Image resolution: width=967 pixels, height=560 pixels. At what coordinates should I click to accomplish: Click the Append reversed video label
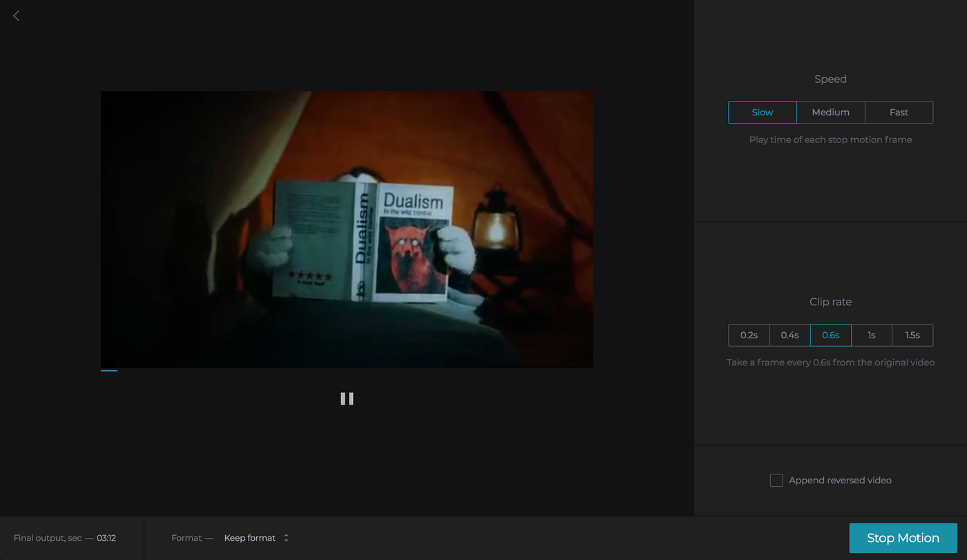pyautogui.click(x=840, y=480)
